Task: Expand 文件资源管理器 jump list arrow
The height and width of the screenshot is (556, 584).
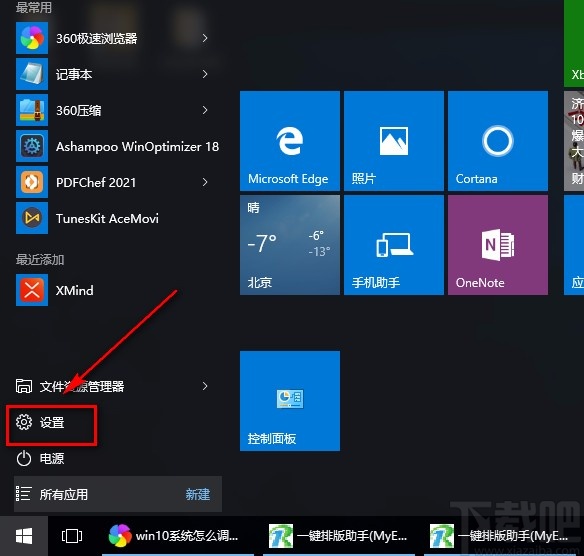Action: coord(205,386)
